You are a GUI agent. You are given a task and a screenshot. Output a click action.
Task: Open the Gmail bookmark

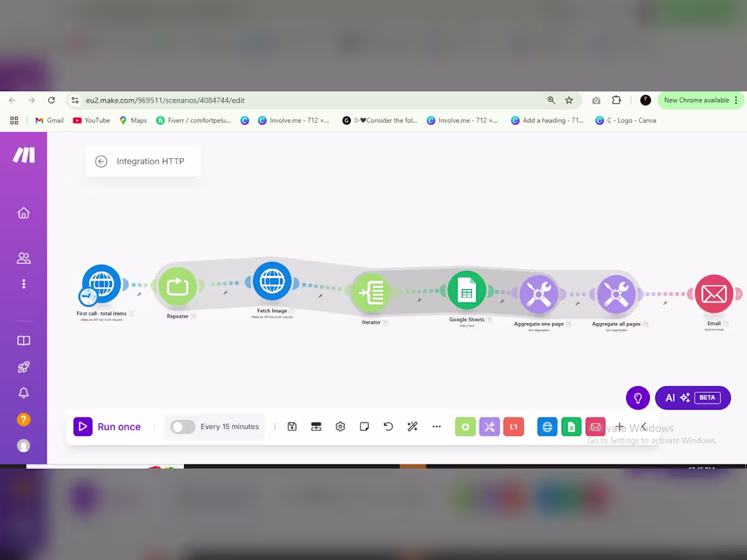coord(50,120)
